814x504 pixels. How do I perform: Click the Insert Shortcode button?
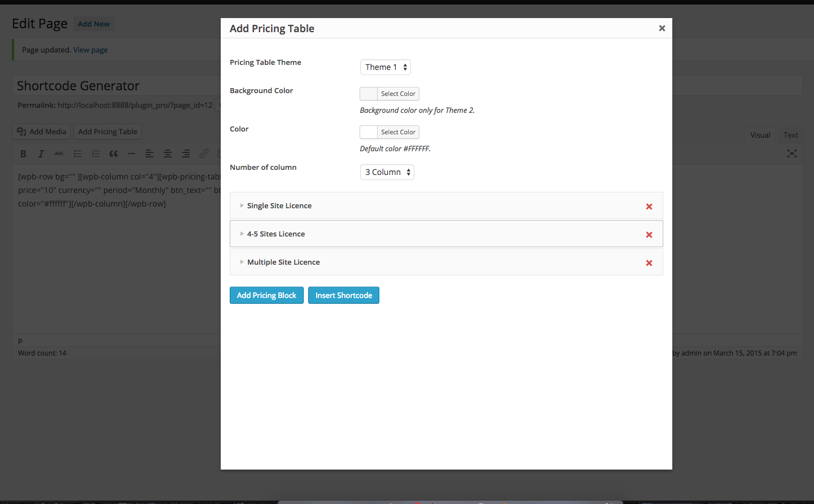click(x=344, y=295)
